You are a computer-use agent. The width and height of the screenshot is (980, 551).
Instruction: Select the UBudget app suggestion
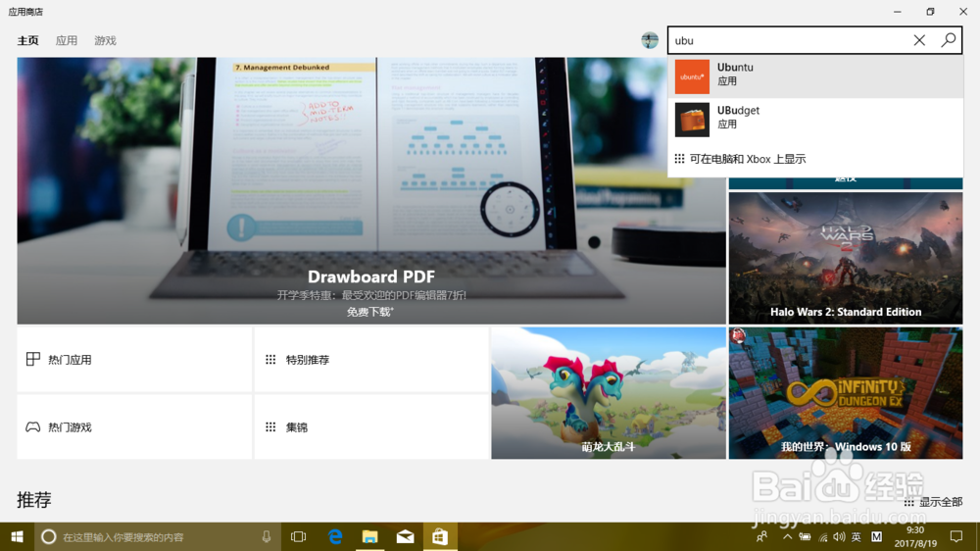click(815, 119)
